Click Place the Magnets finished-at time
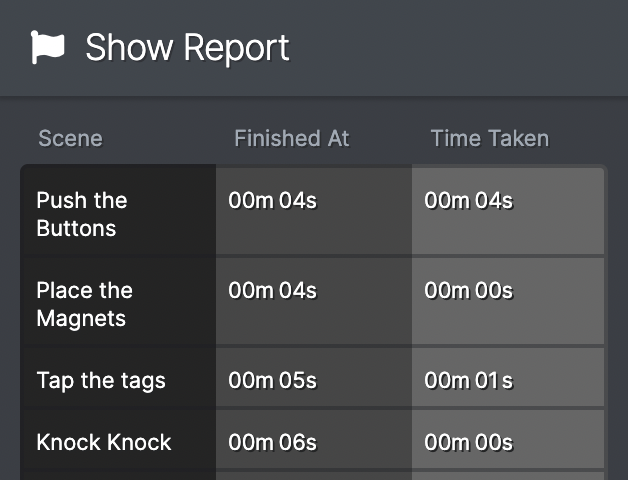This screenshot has height=480, width=628. click(x=272, y=290)
